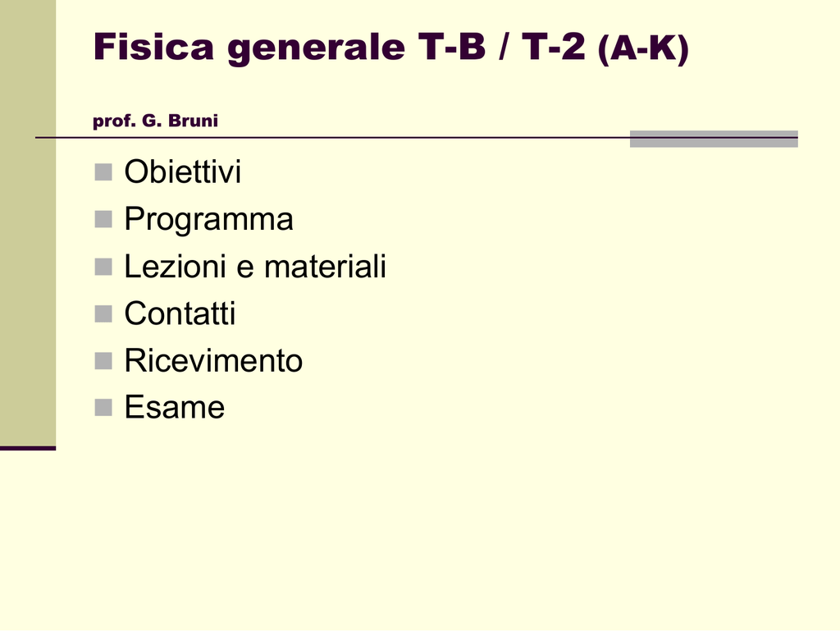Open the Esame entry
The width and height of the screenshot is (840, 631).
pyautogui.click(x=174, y=407)
